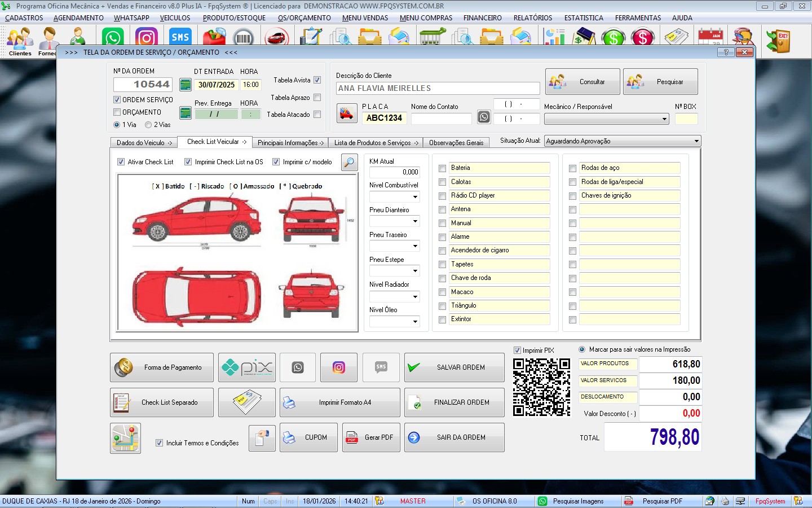Screen dimensions: 812x508
Task: Expand the Situação Atual dropdown
Action: click(696, 141)
